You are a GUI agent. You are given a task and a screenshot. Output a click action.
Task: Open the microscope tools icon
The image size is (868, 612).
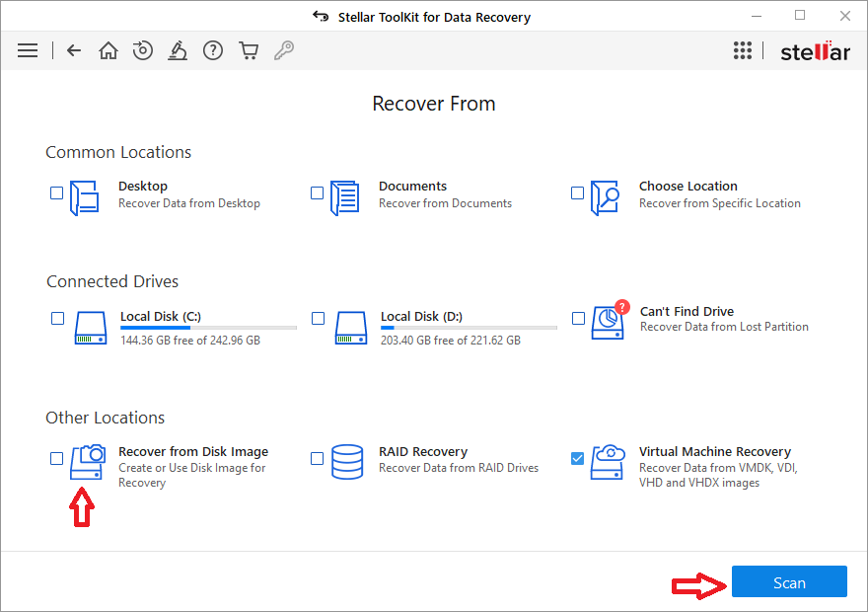(x=178, y=50)
